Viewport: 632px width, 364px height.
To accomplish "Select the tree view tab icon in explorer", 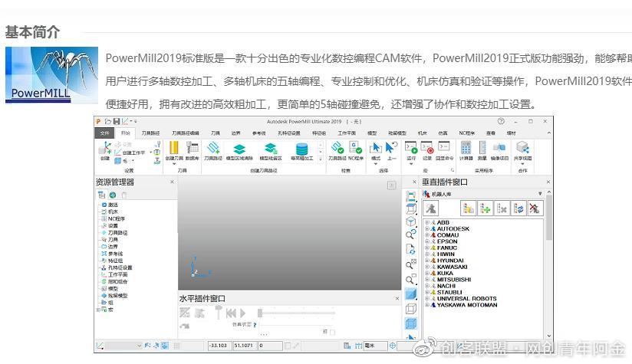I will coord(101,195).
